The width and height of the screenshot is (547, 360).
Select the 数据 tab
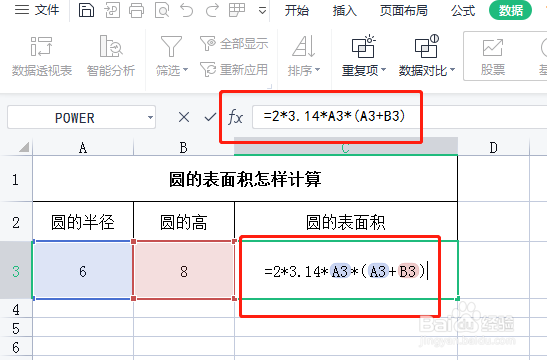pos(510,10)
